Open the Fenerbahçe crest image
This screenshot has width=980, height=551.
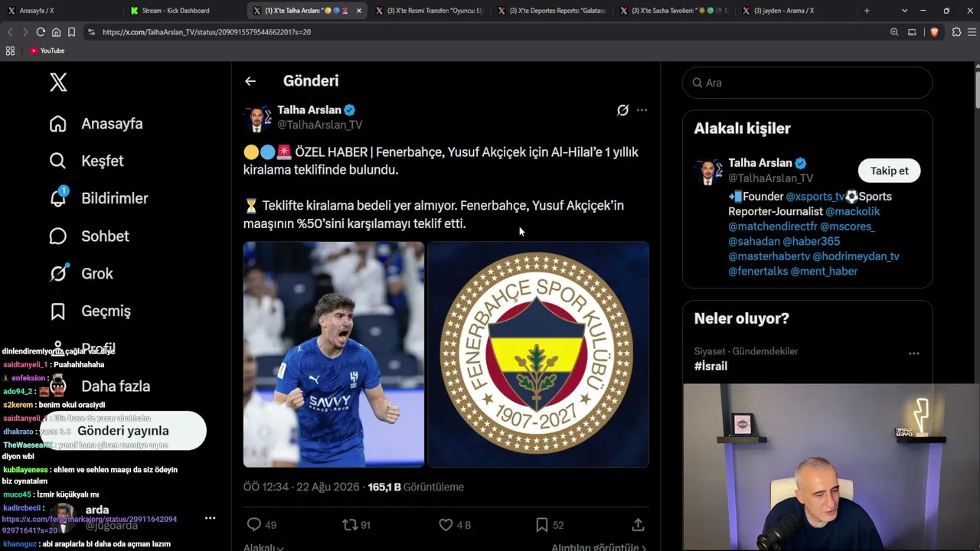(x=538, y=354)
